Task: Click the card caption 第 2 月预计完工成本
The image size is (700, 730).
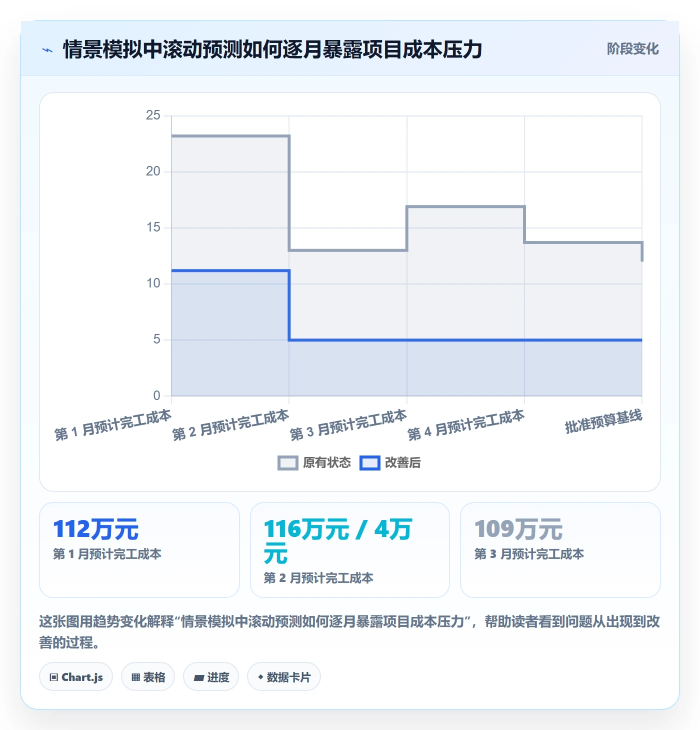Action: tap(318, 578)
